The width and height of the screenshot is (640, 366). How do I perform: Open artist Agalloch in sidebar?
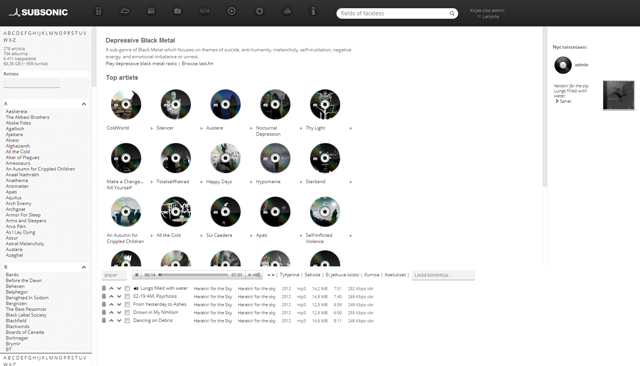(x=15, y=129)
